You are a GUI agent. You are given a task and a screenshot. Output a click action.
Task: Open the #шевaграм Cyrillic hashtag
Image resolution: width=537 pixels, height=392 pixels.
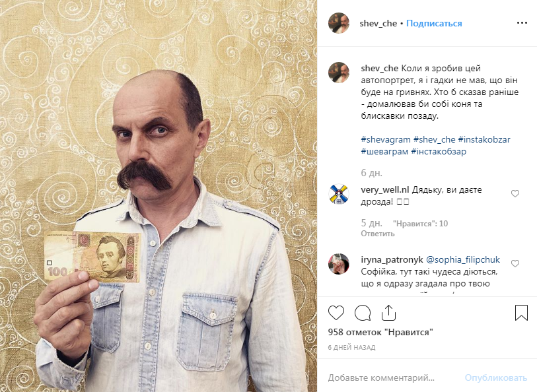(384, 151)
